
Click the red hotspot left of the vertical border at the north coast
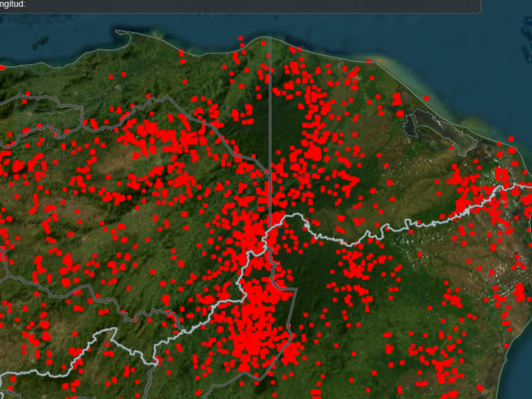click(263, 44)
